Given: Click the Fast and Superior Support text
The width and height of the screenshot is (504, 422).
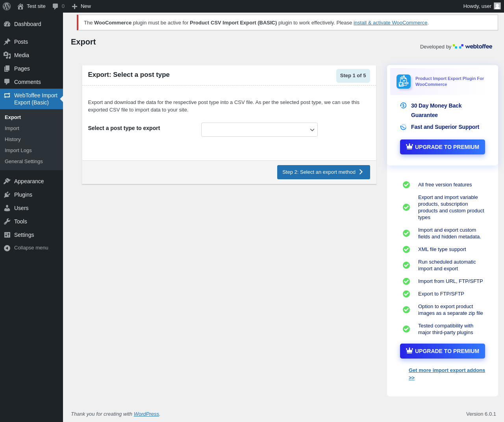Looking at the screenshot, I should (x=445, y=127).
